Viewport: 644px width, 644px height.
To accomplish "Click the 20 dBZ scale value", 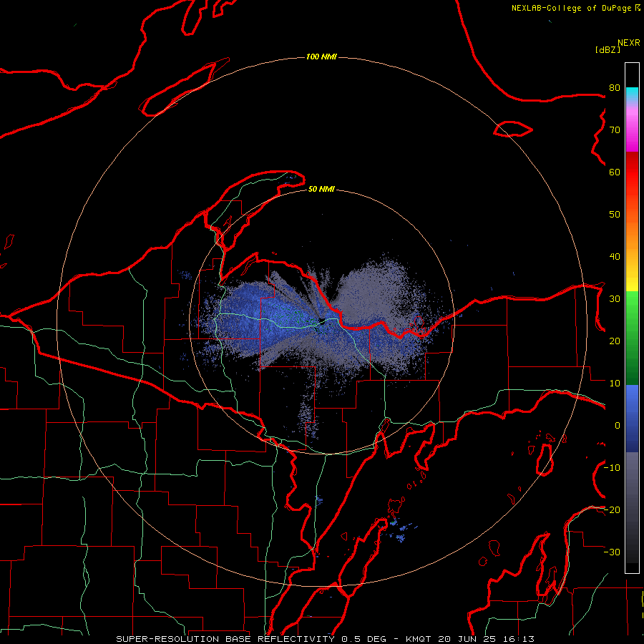I will click(x=615, y=341).
